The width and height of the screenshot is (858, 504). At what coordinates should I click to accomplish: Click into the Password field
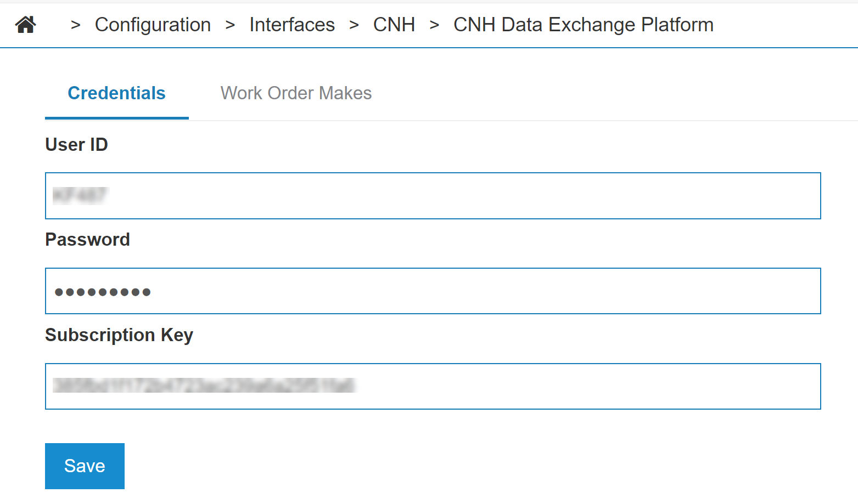point(433,291)
